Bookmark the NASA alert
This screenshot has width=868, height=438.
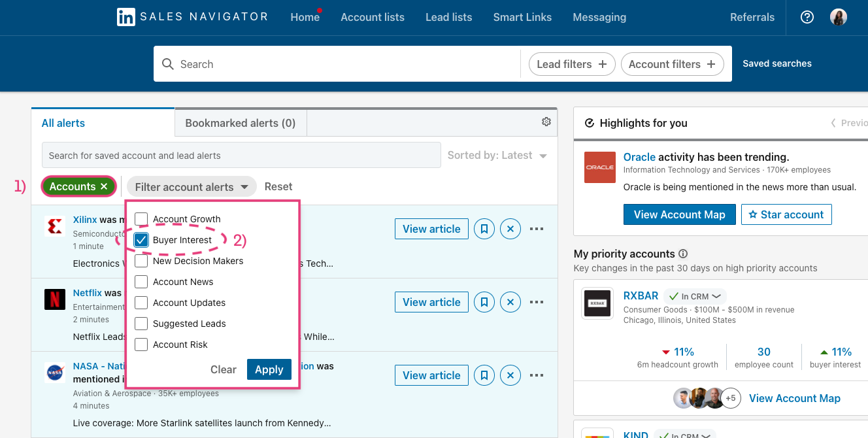(484, 375)
